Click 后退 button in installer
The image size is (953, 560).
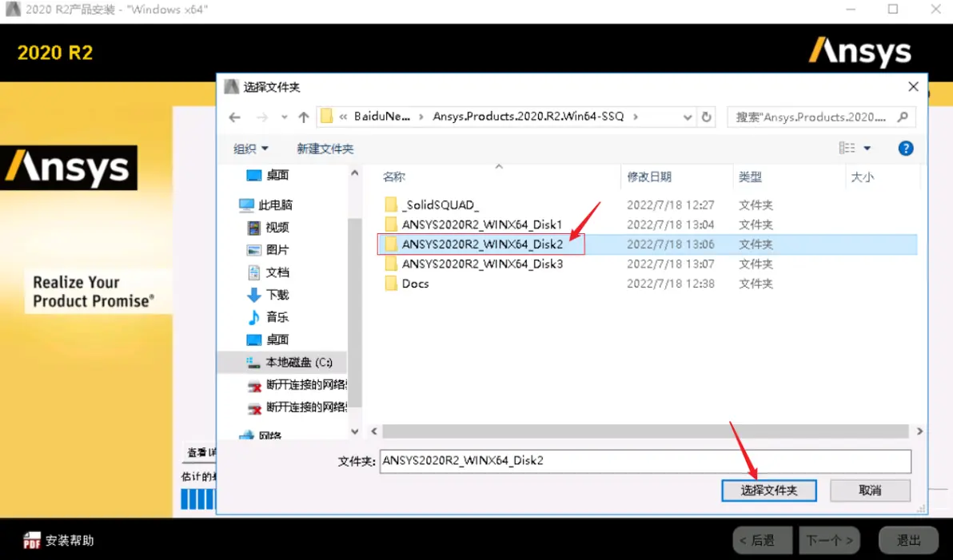coord(763,540)
